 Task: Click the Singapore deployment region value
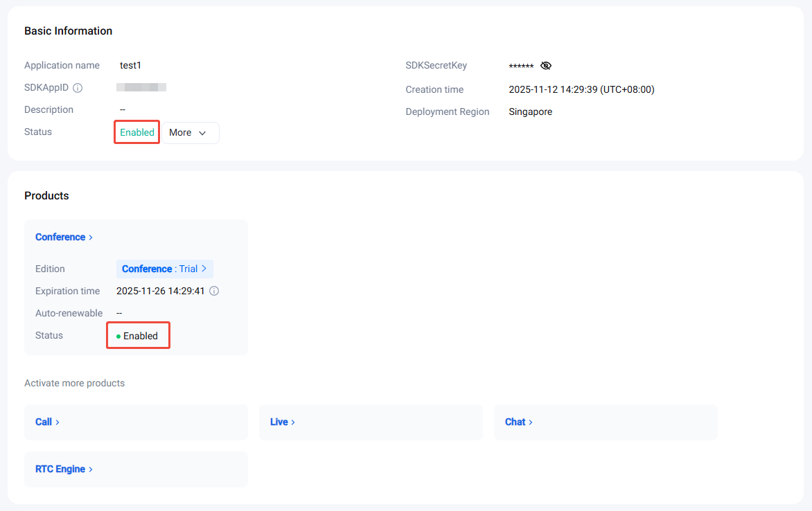(x=530, y=111)
